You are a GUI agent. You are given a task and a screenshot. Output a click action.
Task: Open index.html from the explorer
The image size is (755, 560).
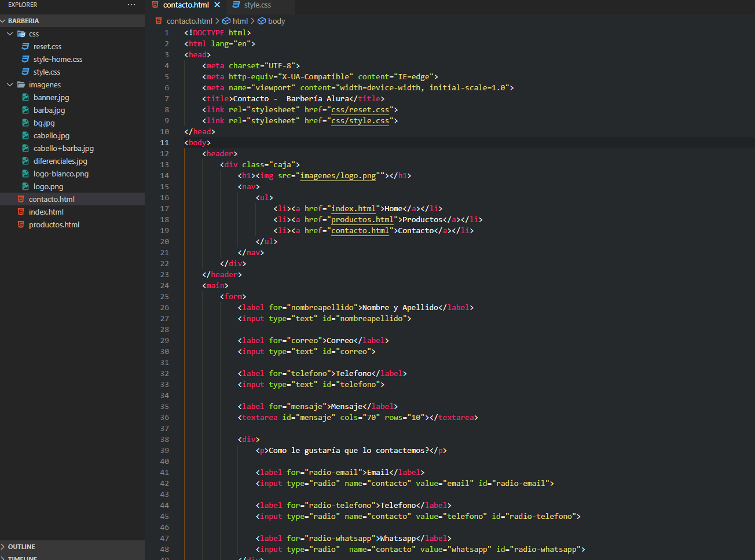click(x=46, y=212)
